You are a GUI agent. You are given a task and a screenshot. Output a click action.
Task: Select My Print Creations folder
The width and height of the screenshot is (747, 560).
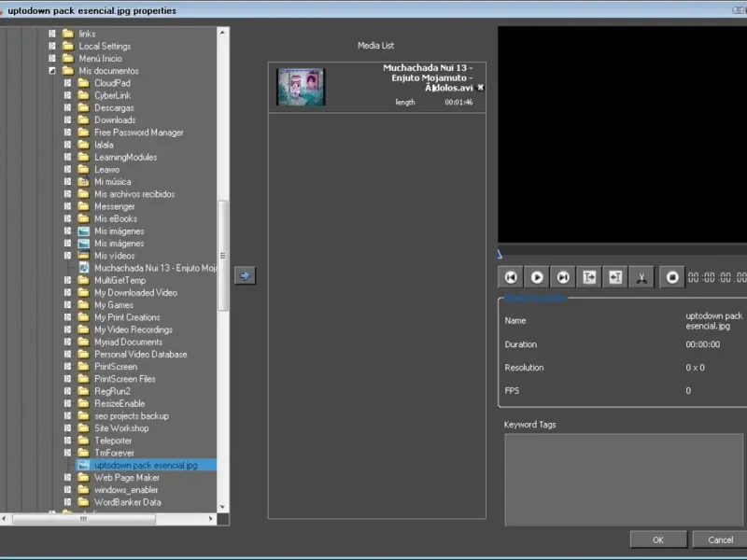click(127, 317)
